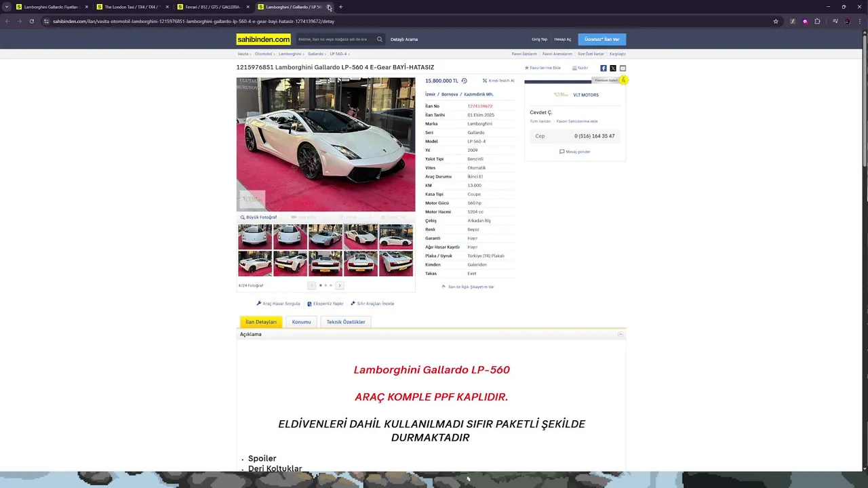This screenshot has height=488, width=868.
Task: Click the Büyük Fotoğraf magnifier icon
Action: [x=242, y=218]
